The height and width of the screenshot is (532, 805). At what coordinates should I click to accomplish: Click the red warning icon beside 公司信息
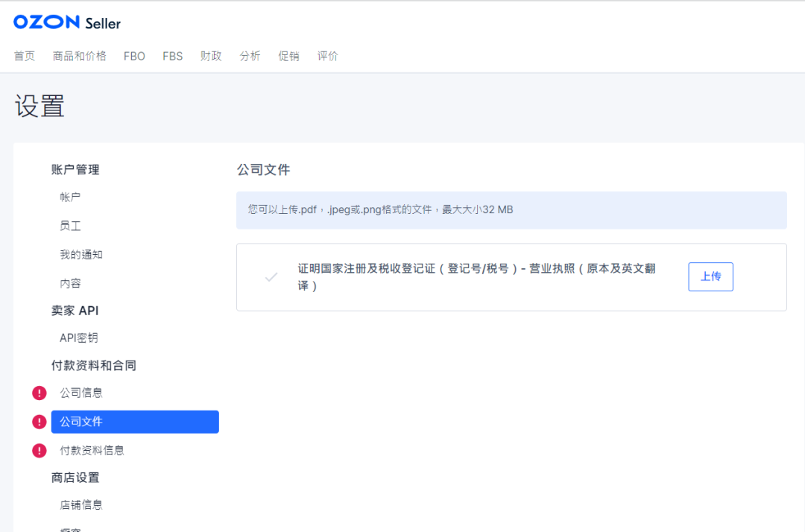pyautogui.click(x=39, y=393)
